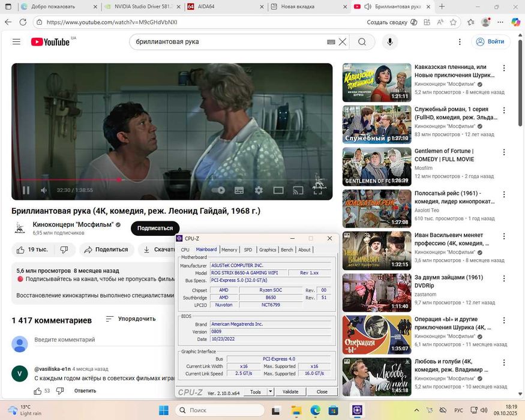This screenshot has height=420, width=525.
Task: Open File Explorer from taskbar
Action: (x=296, y=410)
